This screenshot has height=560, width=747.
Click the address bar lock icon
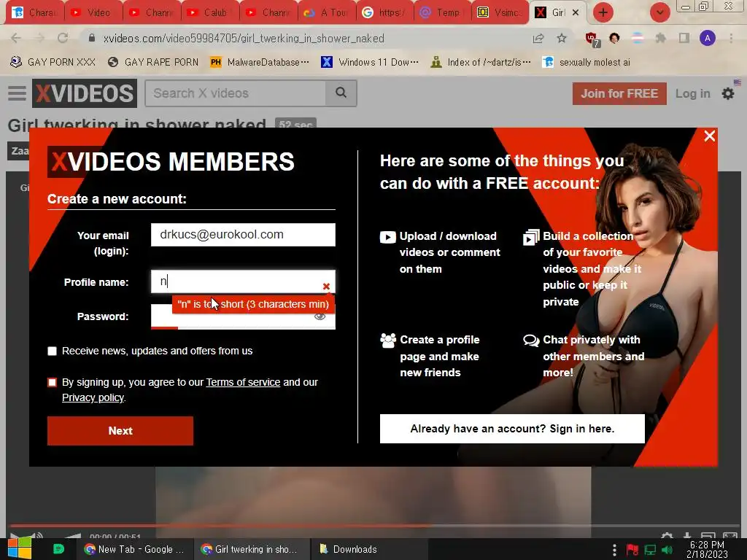pos(92,38)
